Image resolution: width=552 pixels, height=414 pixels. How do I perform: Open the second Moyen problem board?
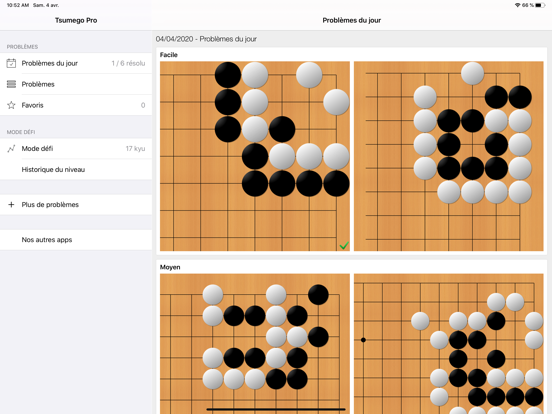(x=448, y=344)
